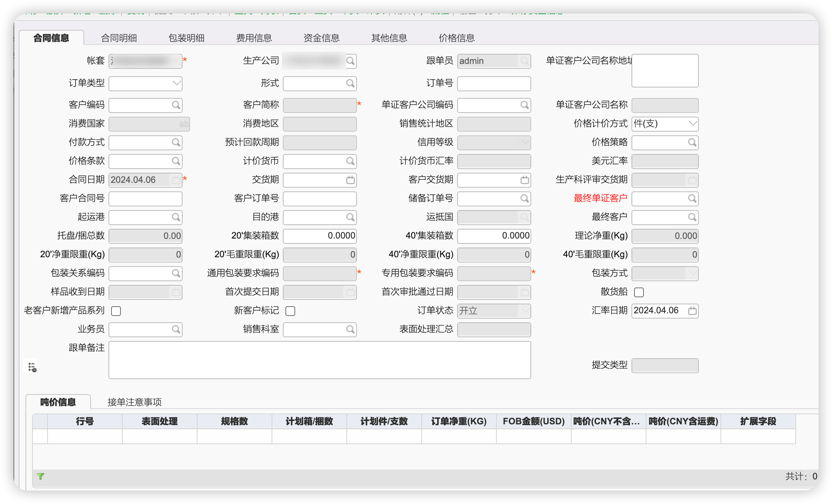Select the 合同信息 tab
Viewport: 832px width, 504px height.
point(51,38)
